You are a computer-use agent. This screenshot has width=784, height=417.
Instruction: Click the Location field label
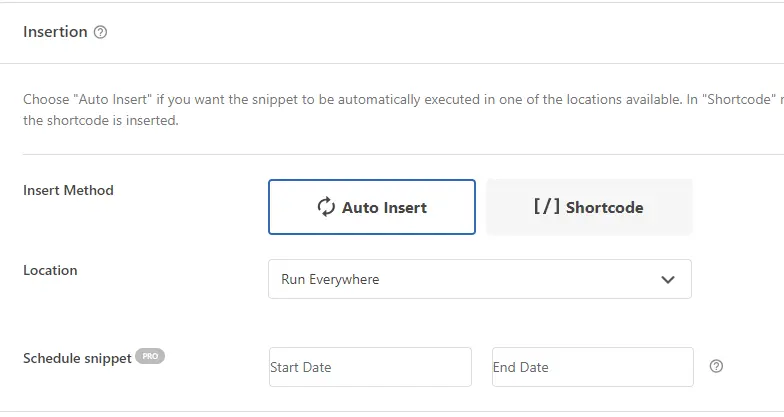50,270
